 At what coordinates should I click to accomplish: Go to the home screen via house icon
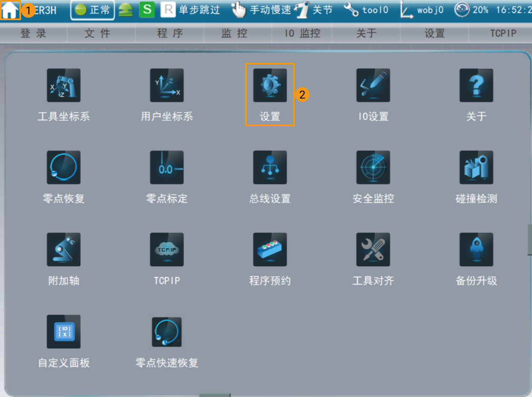coord(10,10)
